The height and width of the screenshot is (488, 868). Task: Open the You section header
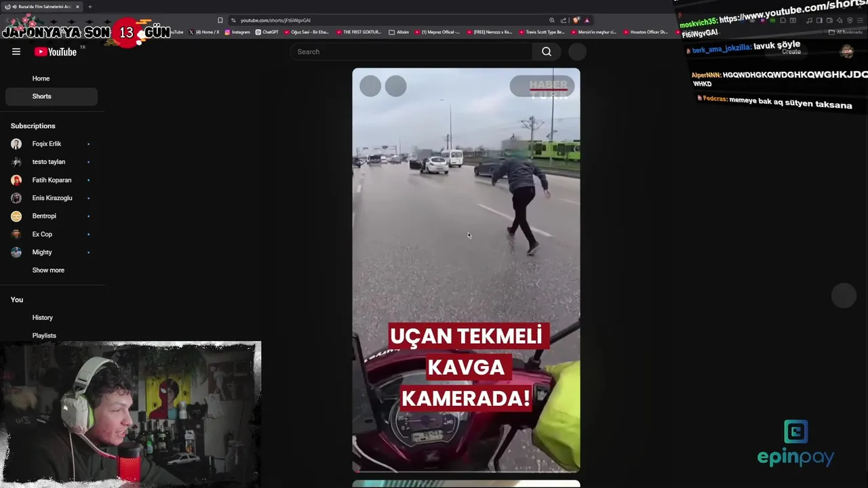pos(17,300)
